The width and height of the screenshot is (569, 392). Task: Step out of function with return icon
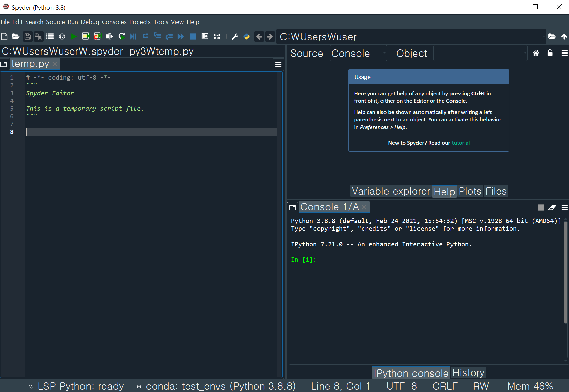click(169, 36)
